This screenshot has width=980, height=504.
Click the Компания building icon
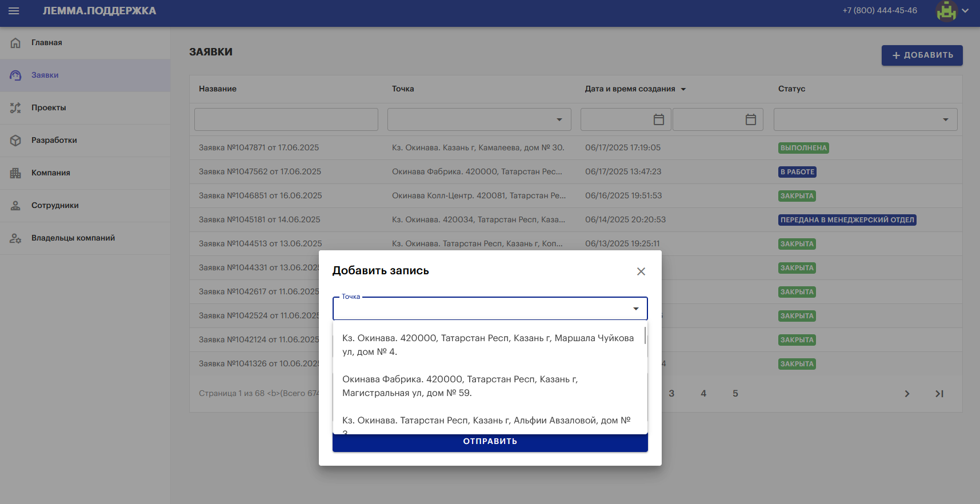(15, 173)
